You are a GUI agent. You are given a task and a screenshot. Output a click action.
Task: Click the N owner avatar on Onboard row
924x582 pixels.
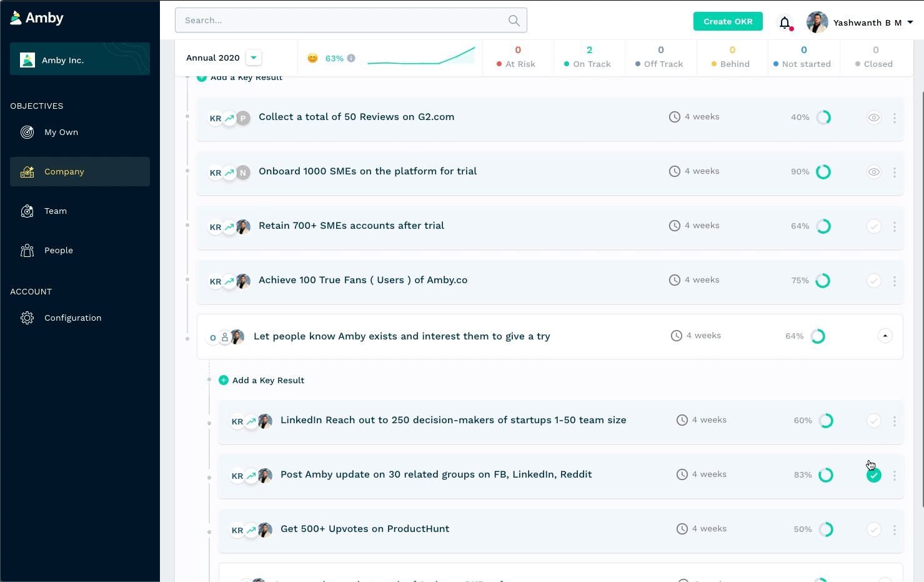(x=243, y=173)
